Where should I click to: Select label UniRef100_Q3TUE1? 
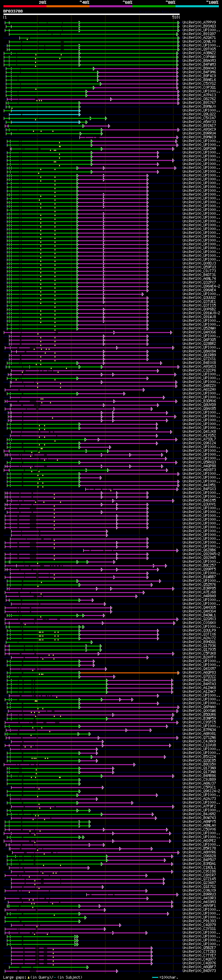click(x=199, y=301)
